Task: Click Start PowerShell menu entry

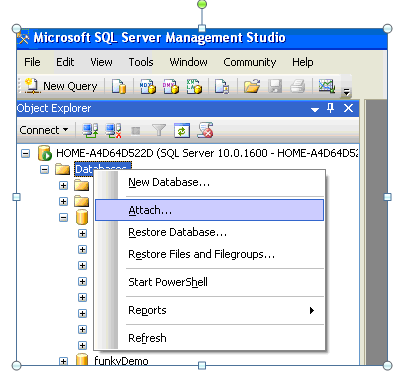Action: (209, 282)
